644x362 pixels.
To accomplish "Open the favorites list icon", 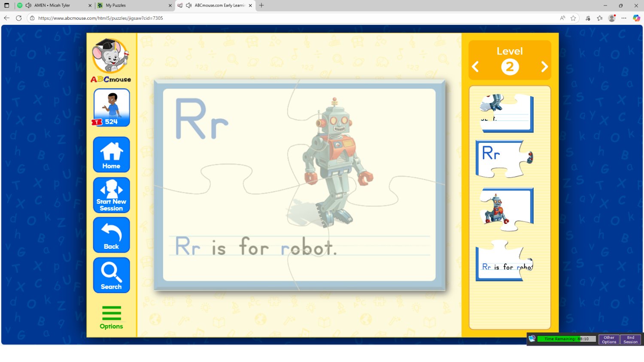I will (x=600, y=18).
